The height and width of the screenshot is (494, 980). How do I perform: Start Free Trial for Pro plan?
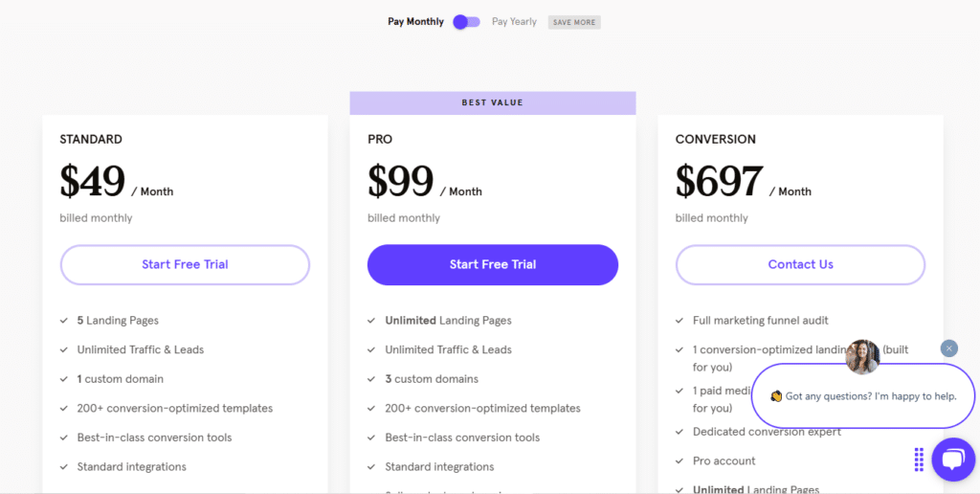pyautogui.click(x=493, y=264)
